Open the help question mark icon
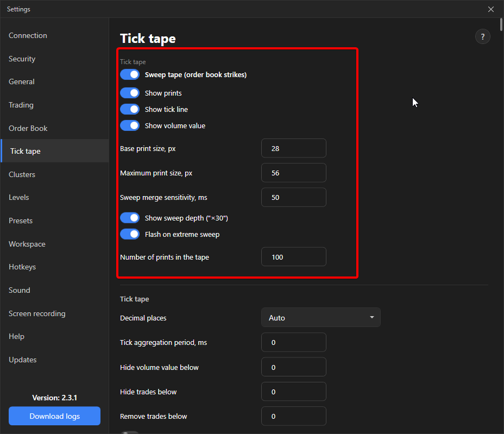Viewport: 504px width, 434px height. (x=482, y=36)
